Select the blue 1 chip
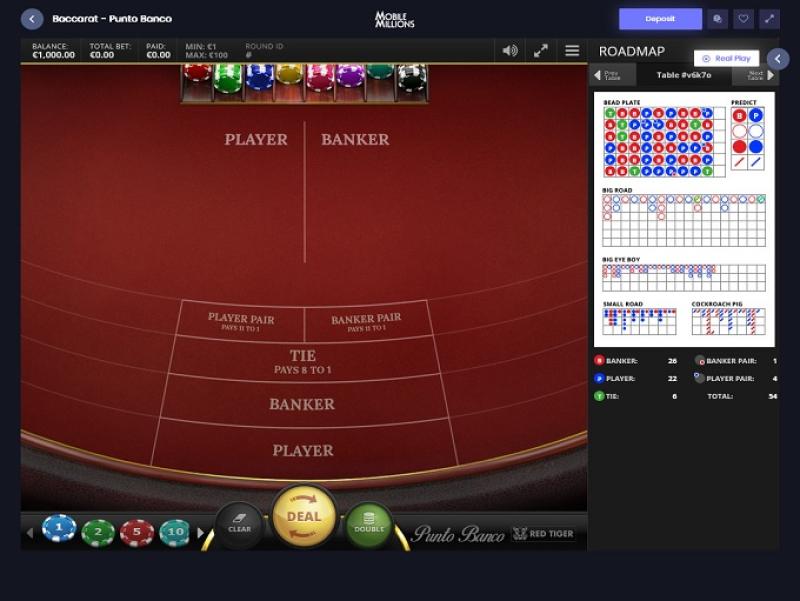Viewport: 800px width, 601px height. [59, 529]
